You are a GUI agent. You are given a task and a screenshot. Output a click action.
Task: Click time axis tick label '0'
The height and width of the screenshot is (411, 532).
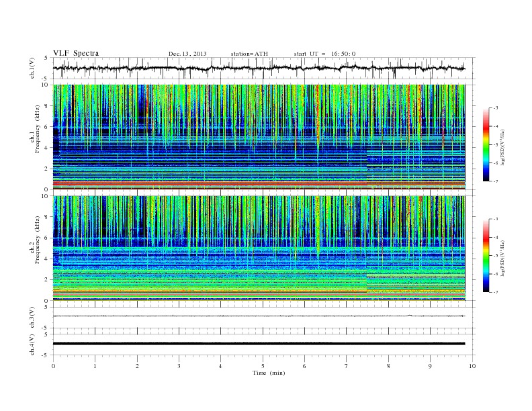point(53,366)
